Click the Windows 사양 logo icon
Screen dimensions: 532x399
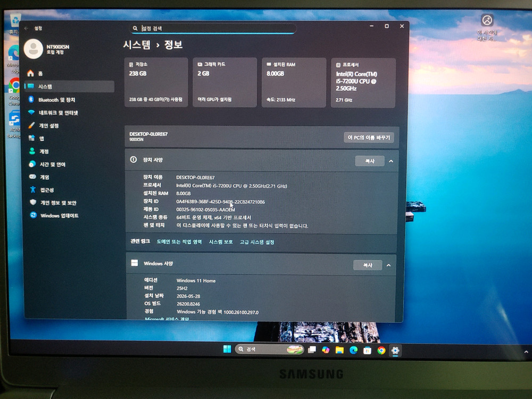[135, 263]
